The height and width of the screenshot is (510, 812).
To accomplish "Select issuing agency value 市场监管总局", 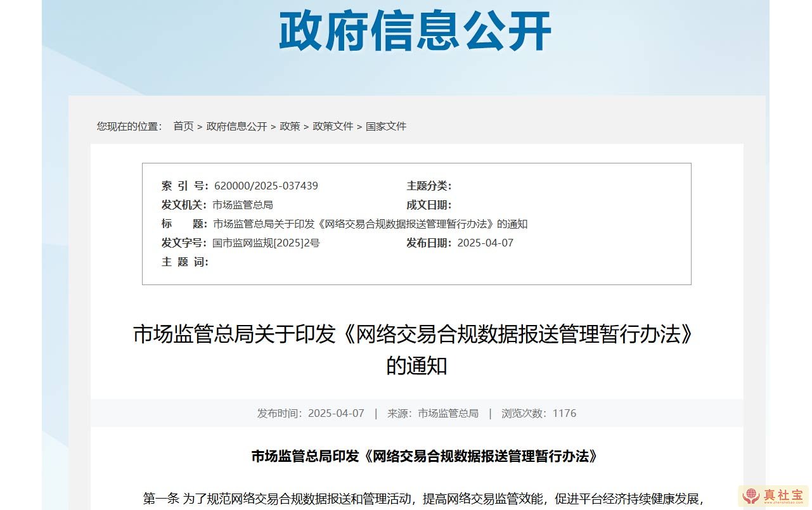I will point(243,205).
